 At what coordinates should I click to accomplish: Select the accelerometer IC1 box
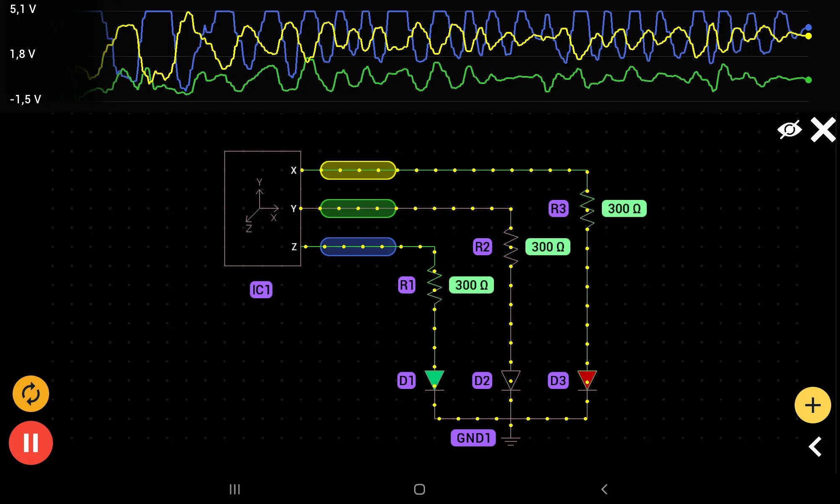pos(262,208)
